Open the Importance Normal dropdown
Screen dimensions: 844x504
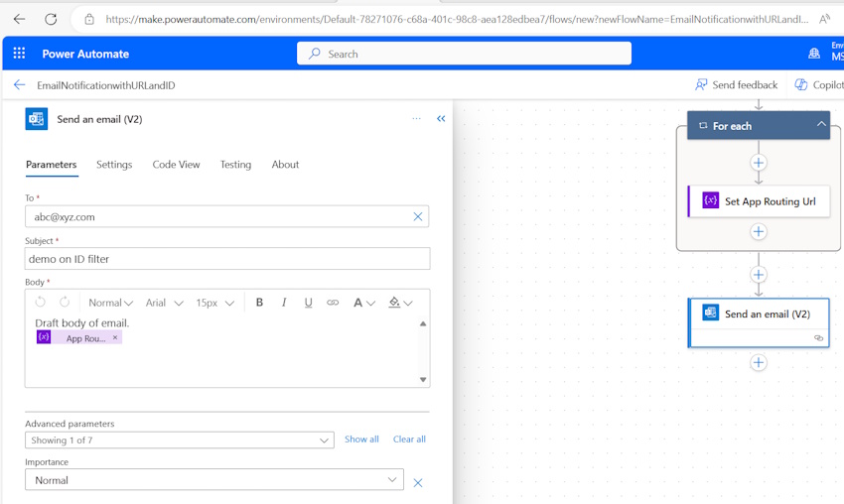click(x=214, y=479)
